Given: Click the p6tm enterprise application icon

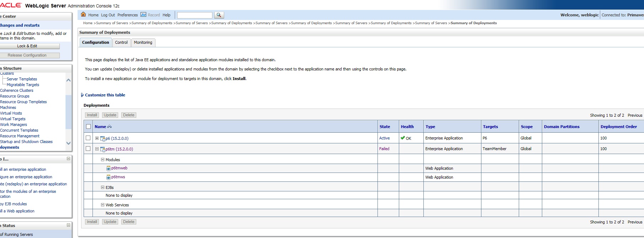Looking at the screenshot, I should 103,149.
